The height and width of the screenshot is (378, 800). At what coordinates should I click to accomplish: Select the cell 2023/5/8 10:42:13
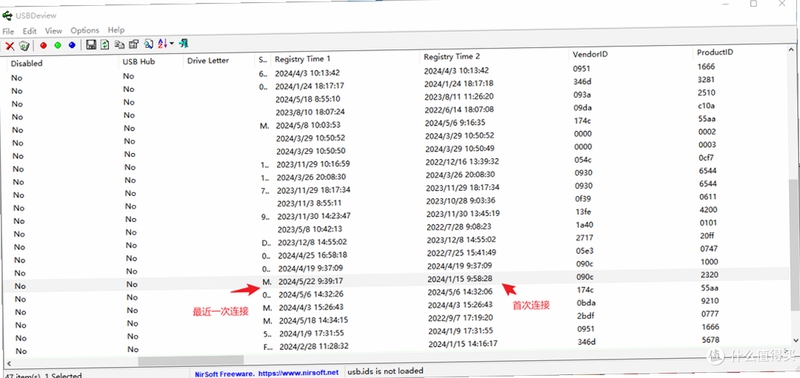click(310, 229)
